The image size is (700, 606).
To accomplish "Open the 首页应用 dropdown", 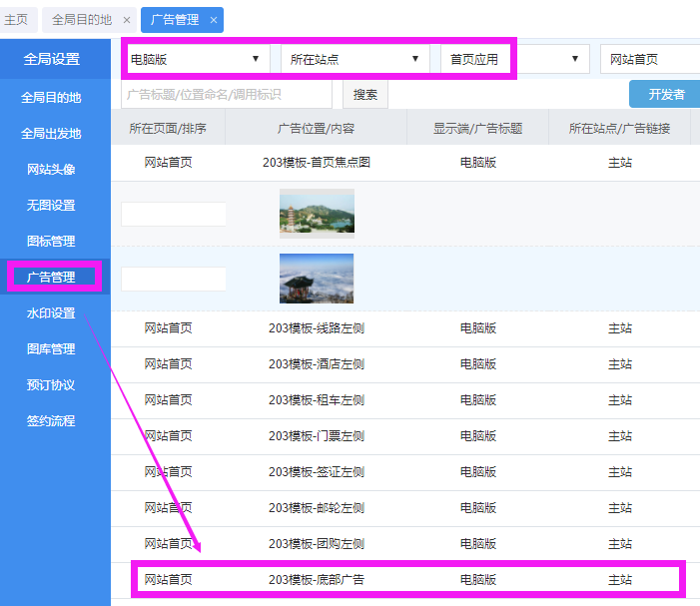I will [x=513, y=59].
